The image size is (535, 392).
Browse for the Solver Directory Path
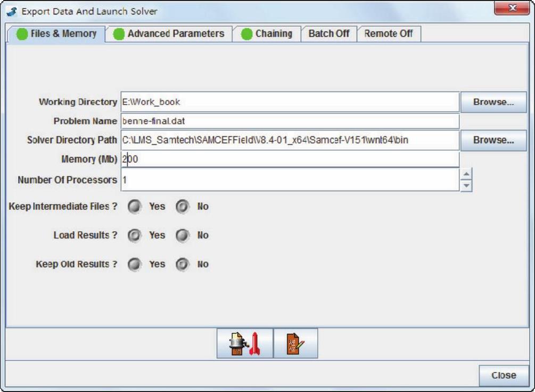pos(493,140)
